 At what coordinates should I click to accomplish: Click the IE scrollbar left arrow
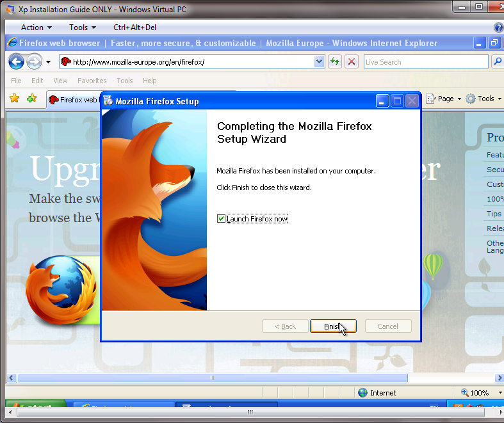(x=12, y=378)
